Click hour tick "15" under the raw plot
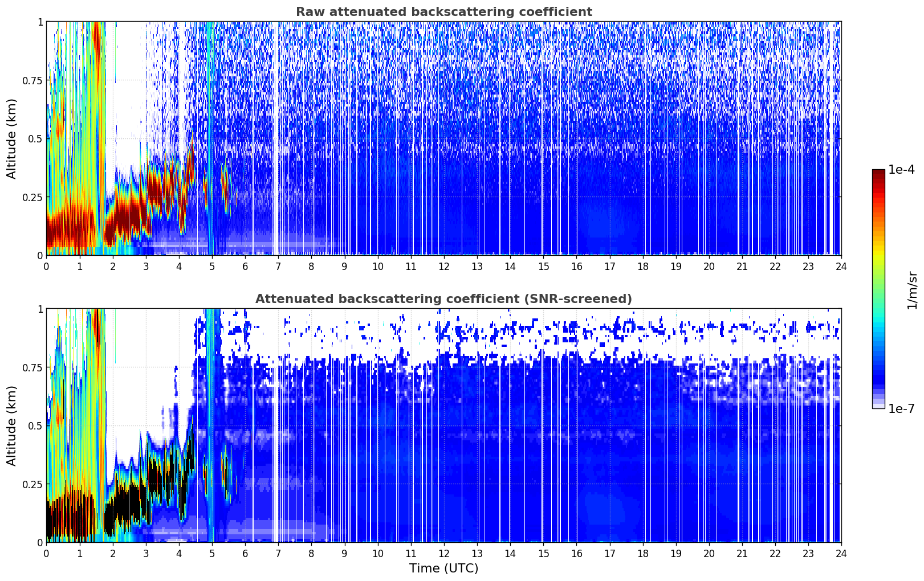The width and height of the screenshot is (924, 581). pyautogui.click(x=543, y=266)
